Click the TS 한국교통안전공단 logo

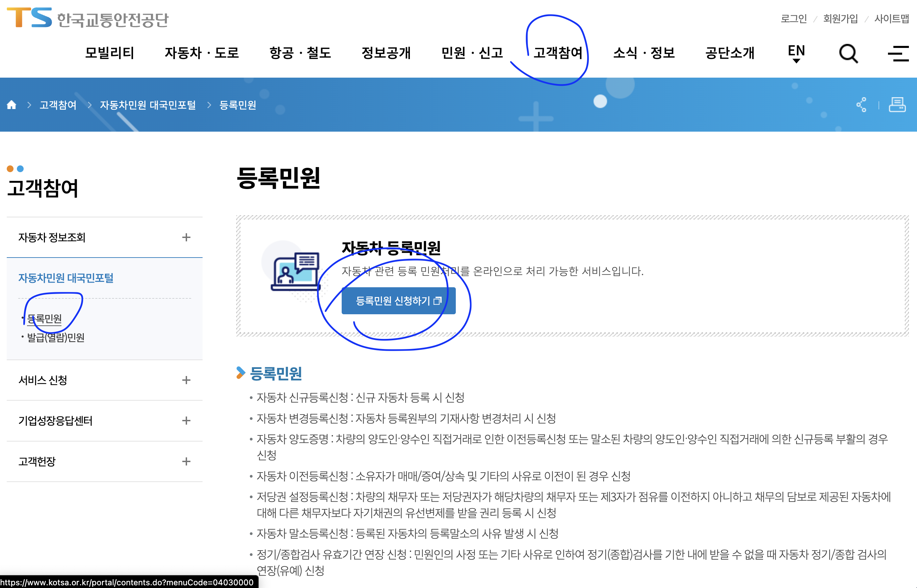87,18
